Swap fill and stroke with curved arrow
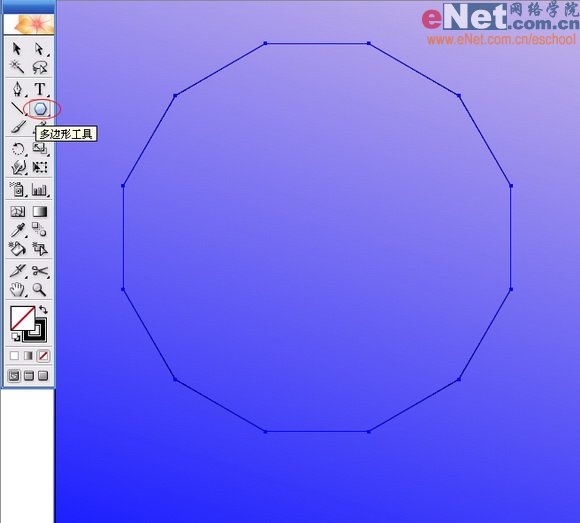 [x=43, y=310]
